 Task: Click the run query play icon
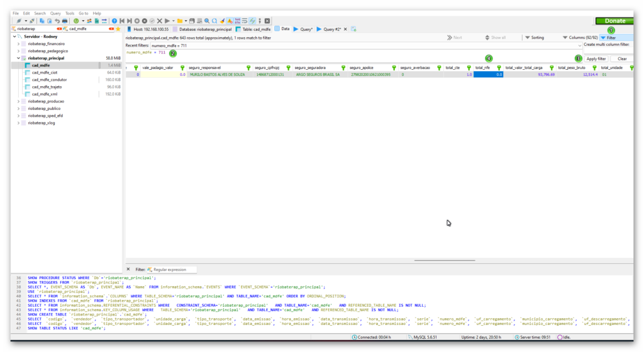[x=167, y=21]
